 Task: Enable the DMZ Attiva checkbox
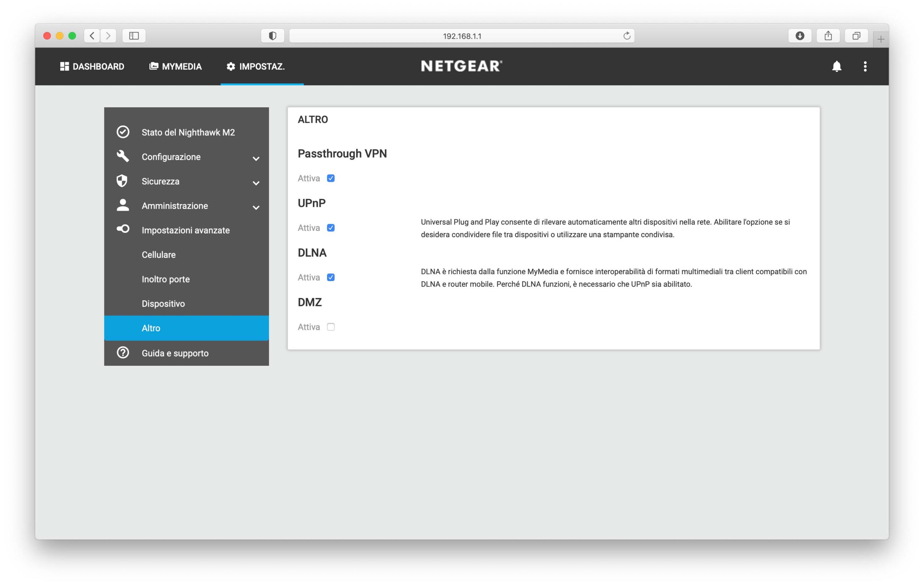coord(331,327)
